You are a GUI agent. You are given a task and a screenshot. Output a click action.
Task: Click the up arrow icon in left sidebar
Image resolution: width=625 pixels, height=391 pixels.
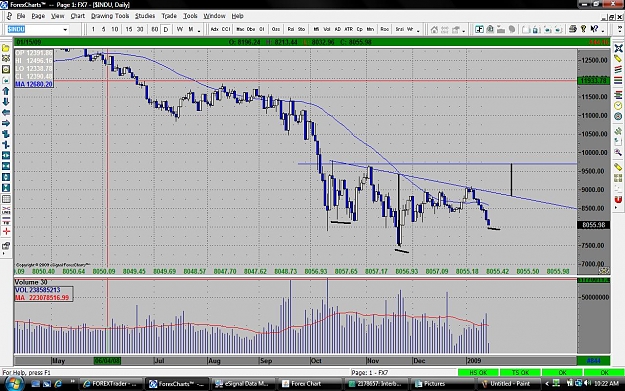click(x=6, y=91)
